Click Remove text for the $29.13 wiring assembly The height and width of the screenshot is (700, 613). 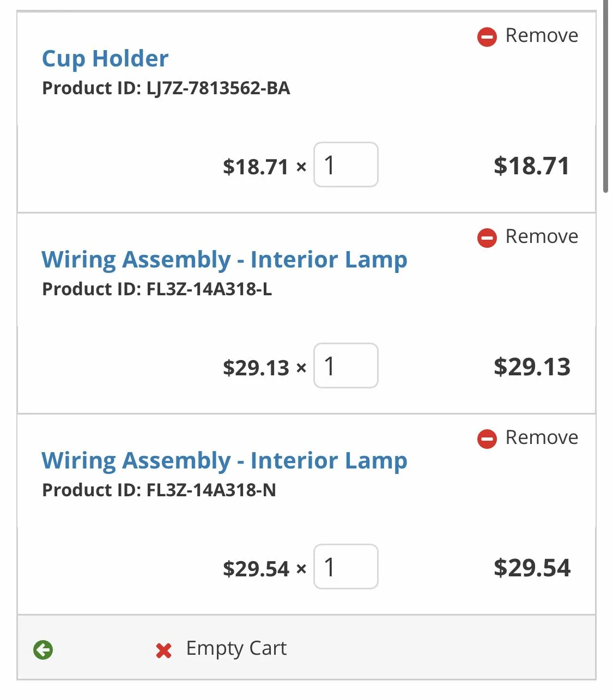click(542, 236)
